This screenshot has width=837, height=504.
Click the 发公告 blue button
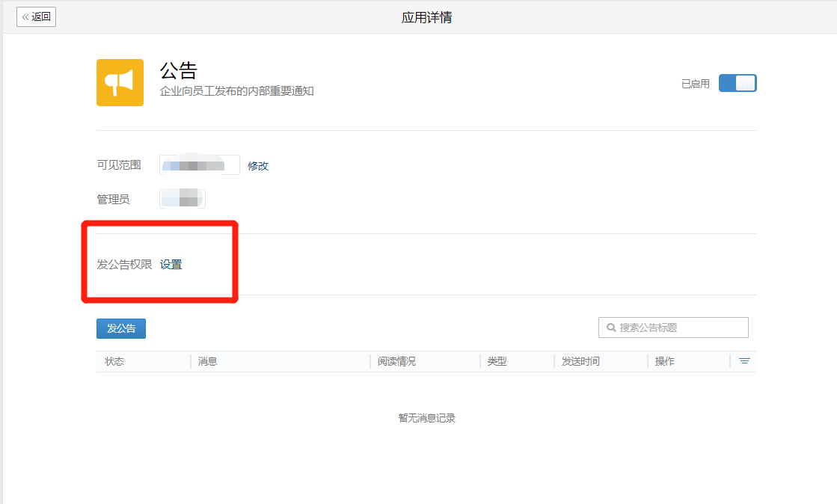click(120, 328)
